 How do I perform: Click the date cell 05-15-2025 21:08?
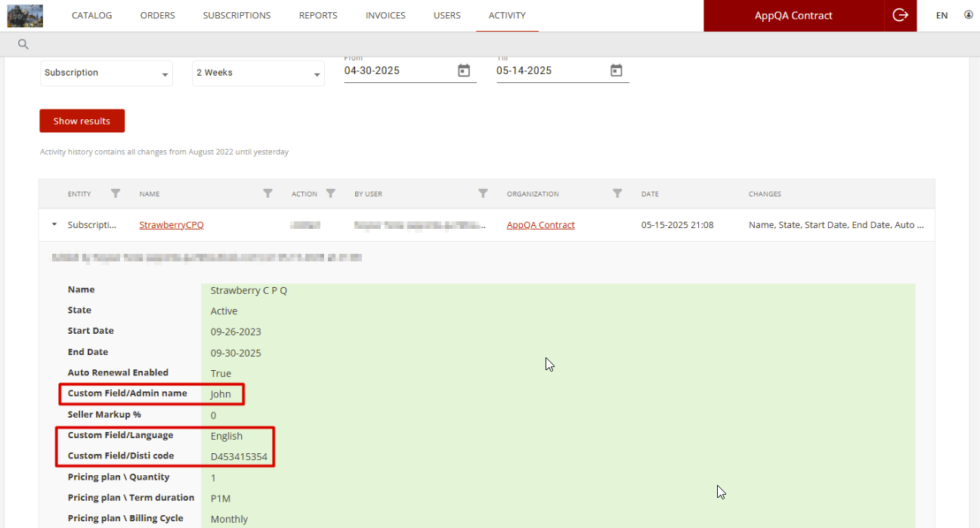tap(677, 225)
